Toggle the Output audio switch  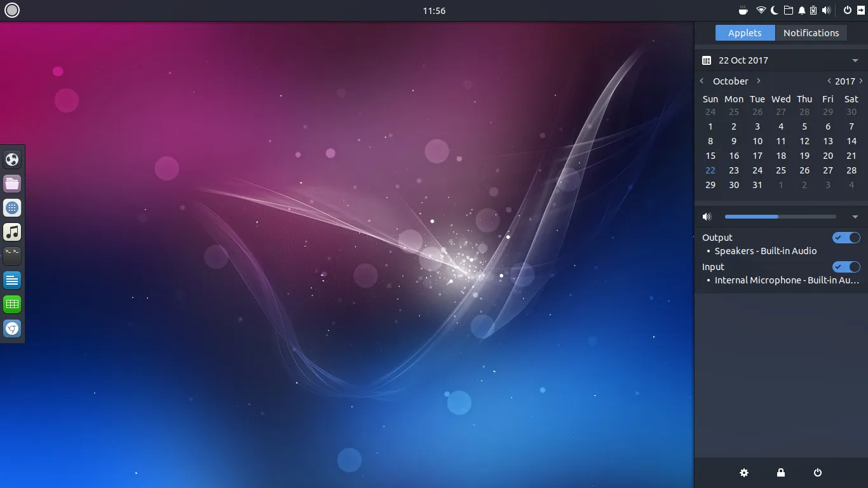click(846, 238)
